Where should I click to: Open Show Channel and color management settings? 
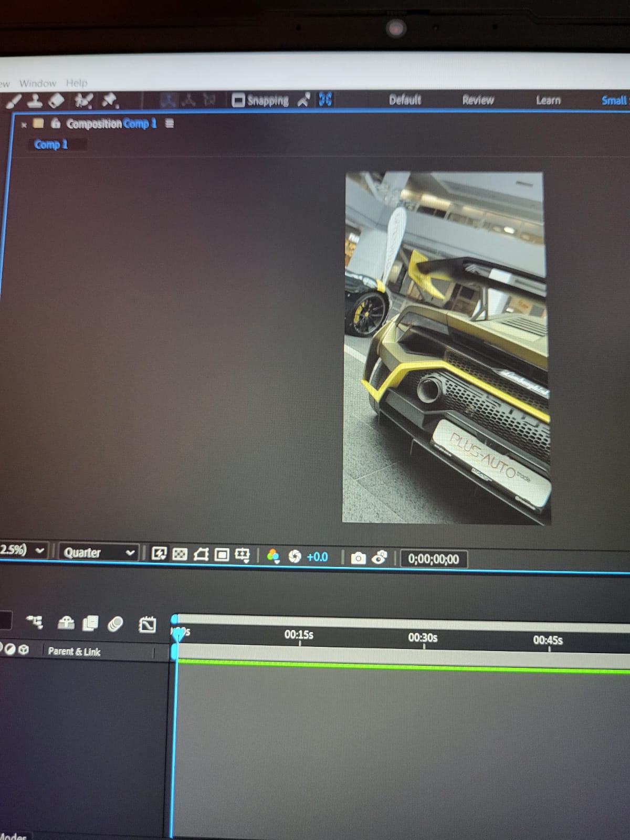273,556
